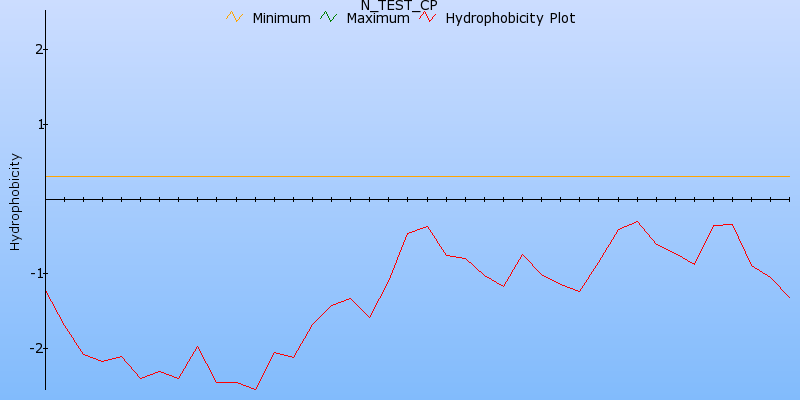Select the orange horizontal minimum threshold line
This screenshot has width=800, height=400.
coord(400,176)
